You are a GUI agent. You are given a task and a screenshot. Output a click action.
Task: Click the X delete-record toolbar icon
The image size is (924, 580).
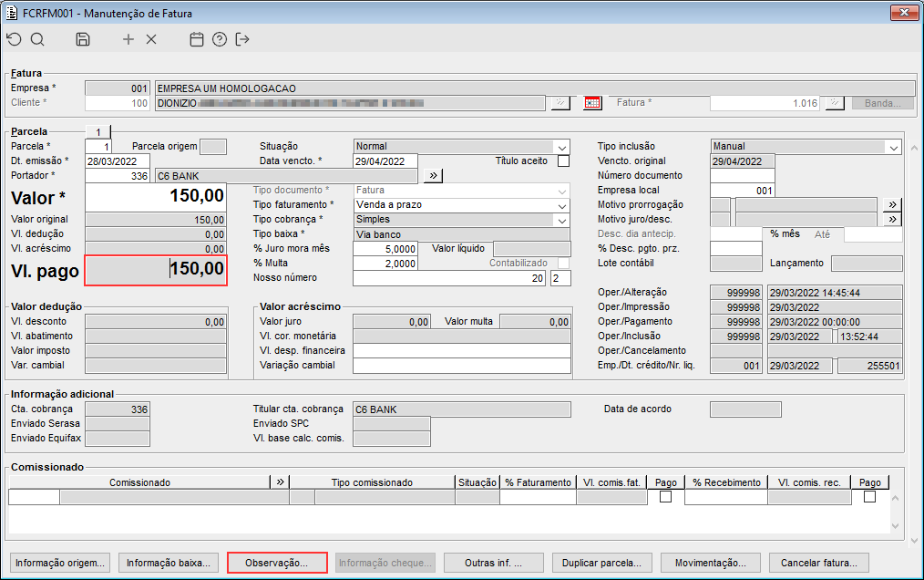[x=151, y=39]
